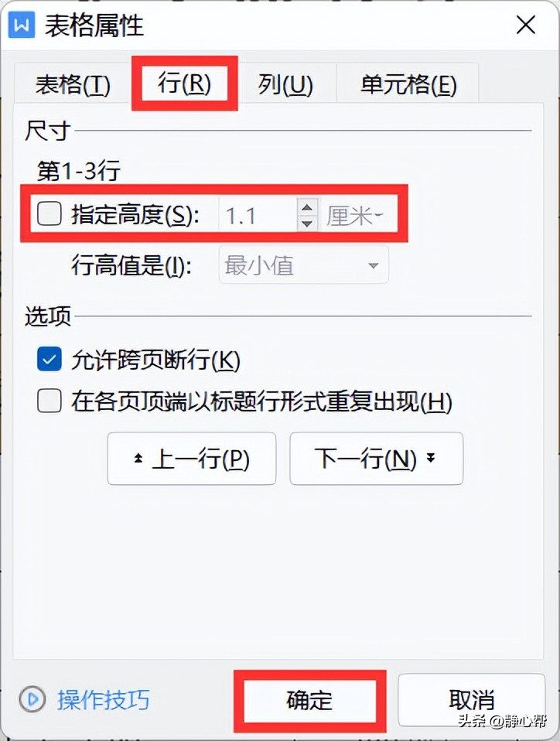The width and height of the screenshot is (560, 741).
Task: Click the down arrow icon on 下一行
Action: coord(431,457)
